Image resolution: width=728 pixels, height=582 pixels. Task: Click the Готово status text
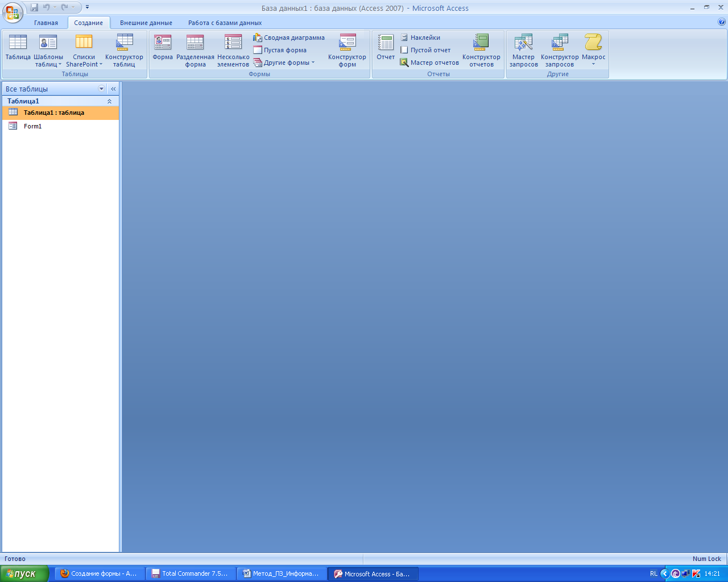15,559
